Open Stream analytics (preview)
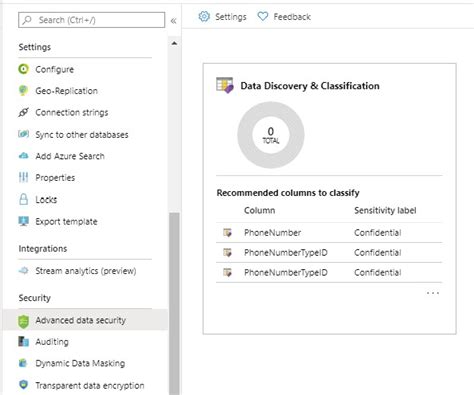The width and height of the screenshot is (474, 395). [85, 271]
